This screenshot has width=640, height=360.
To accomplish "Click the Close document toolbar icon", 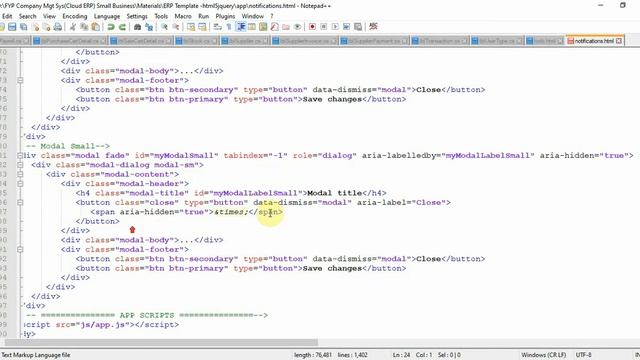I will (36, 27).
